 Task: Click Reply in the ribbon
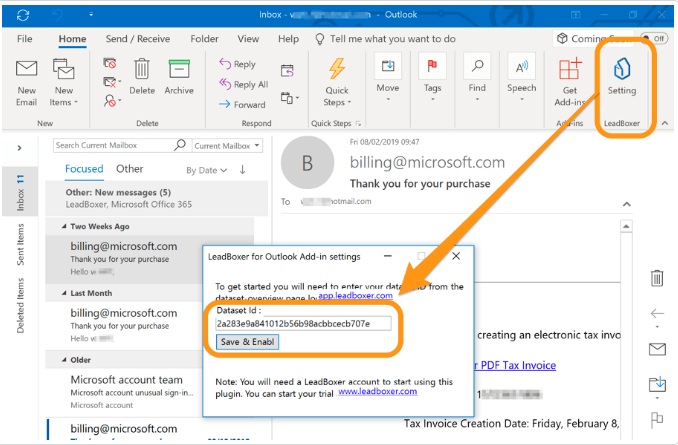pos(237,64)
